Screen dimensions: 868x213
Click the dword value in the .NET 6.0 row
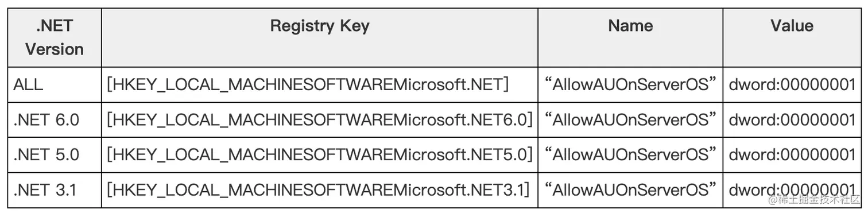(x=792, y=120)
